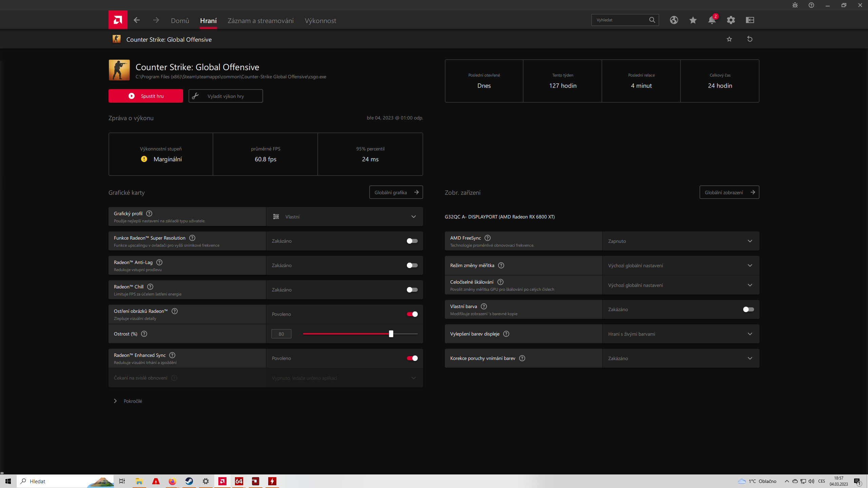Open Steam from the taskbar
Screen dimensions: 868x488
pos(189,481)
